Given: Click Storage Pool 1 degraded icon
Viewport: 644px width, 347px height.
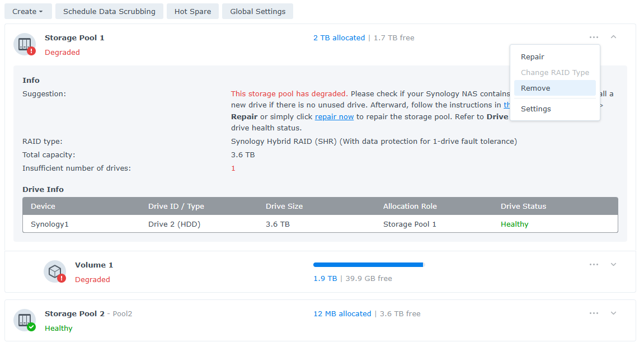Looking at the screenshot, I should [25, 44].
